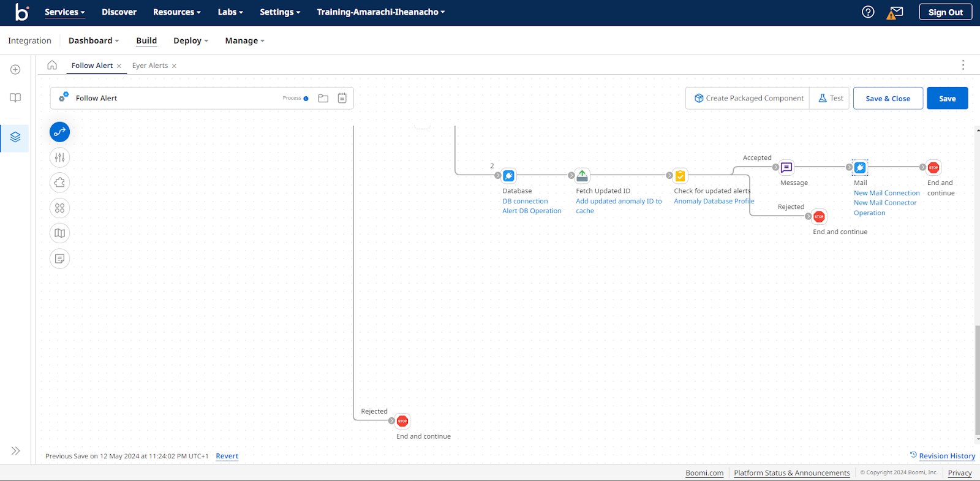Open the Training-Amarachi-Iheanacho account dropdown
Image resolution: width=980 pixels, height=481 pixels.
[380, 12]
